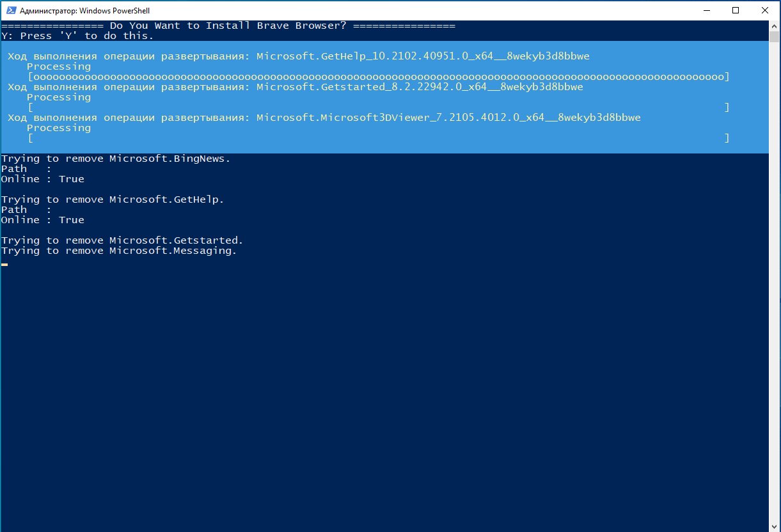Minimize the PowerShell window
Image resolution: width=781 pixels, height=532 pixels.
point(706,10)
